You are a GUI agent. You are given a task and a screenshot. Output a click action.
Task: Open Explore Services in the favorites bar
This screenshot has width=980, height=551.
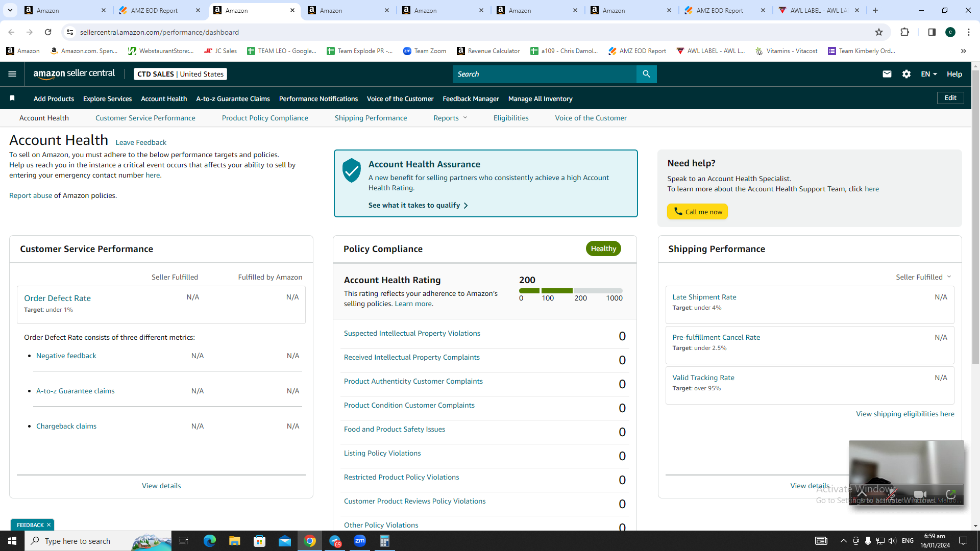pos(107,98)
